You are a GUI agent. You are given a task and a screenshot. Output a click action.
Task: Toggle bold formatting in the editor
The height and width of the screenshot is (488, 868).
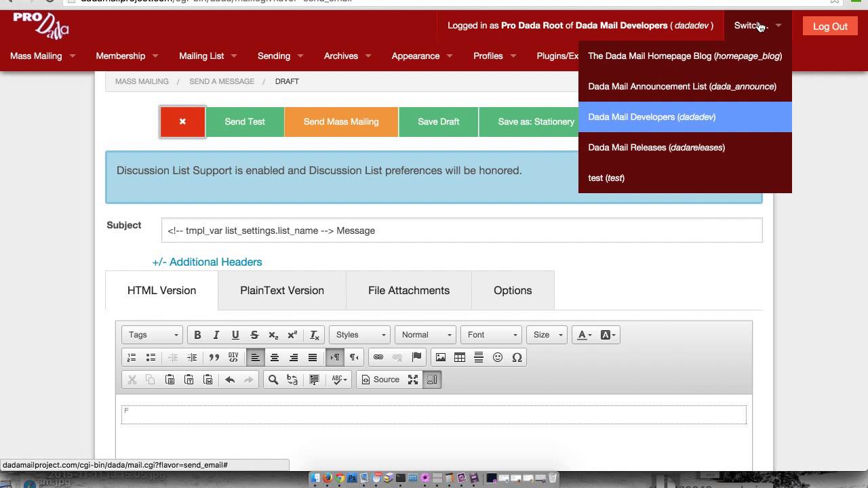pyautogui.click(x=197, y=335)
